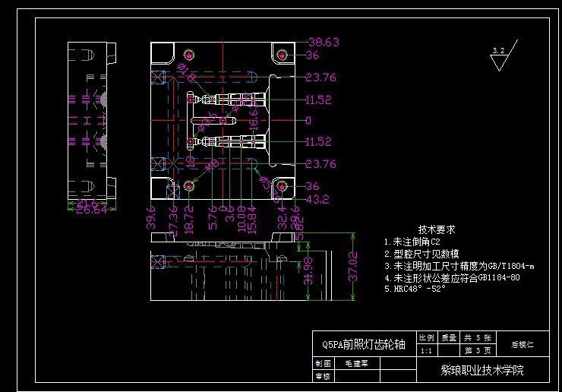Select the 审核 label cell

[324, 377]
